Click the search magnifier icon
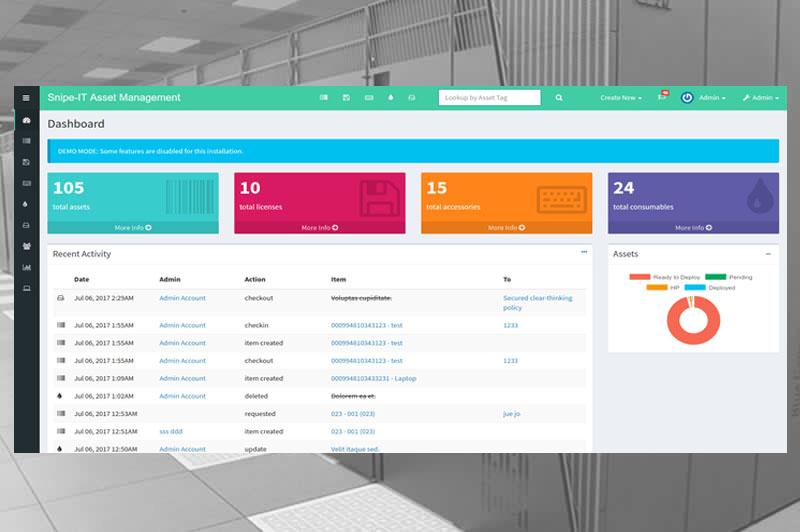 tap(559, 98)
